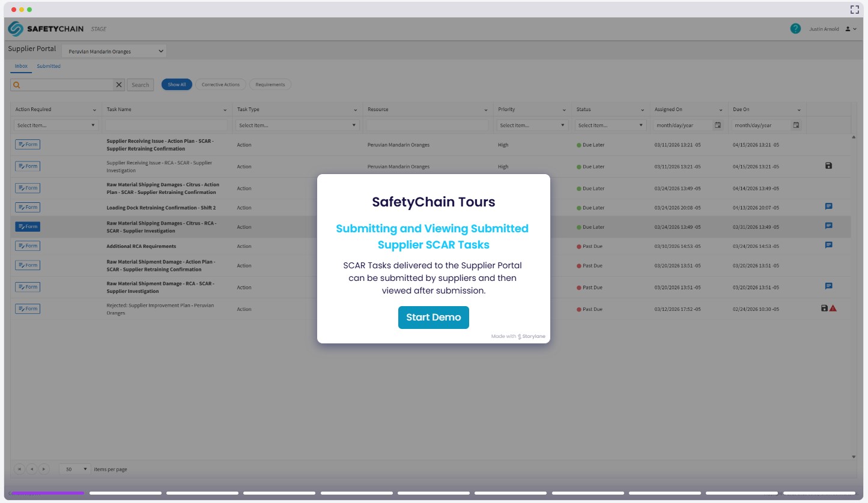
Task: Expand Task Name column header menu
Action: coord(226,110)
